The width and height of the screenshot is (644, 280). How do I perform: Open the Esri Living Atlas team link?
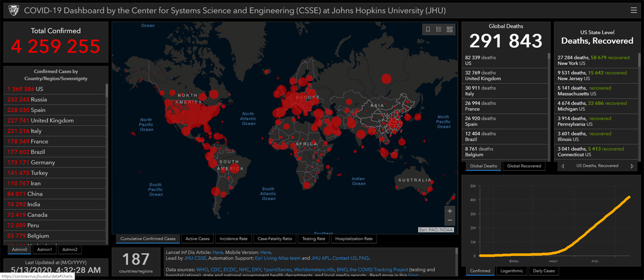(x=279, y=258)
